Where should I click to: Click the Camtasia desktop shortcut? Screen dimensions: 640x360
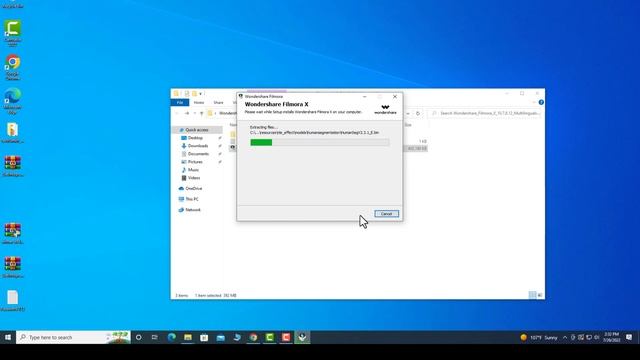[x=13, y=33]
